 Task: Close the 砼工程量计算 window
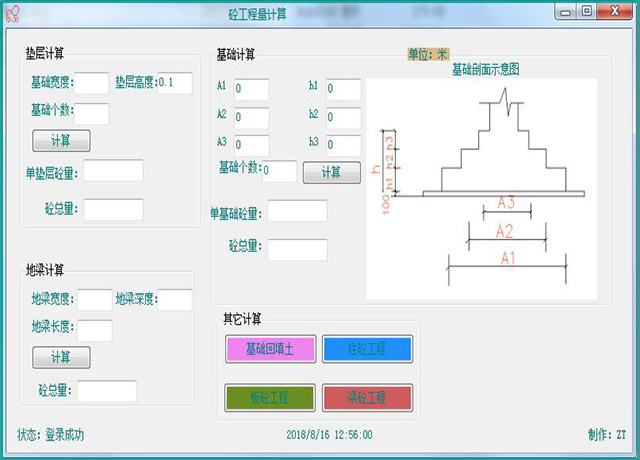615,11
